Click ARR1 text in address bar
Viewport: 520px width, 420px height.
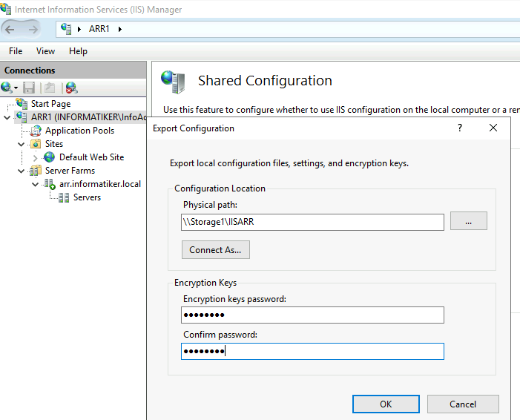(99, 29)
